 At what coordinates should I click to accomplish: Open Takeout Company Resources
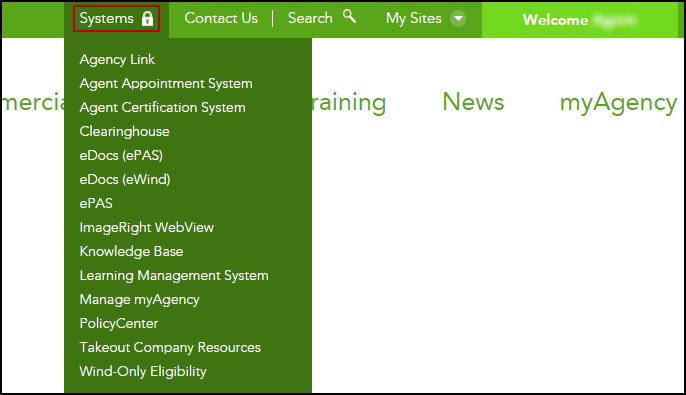[x=170, y=347]
